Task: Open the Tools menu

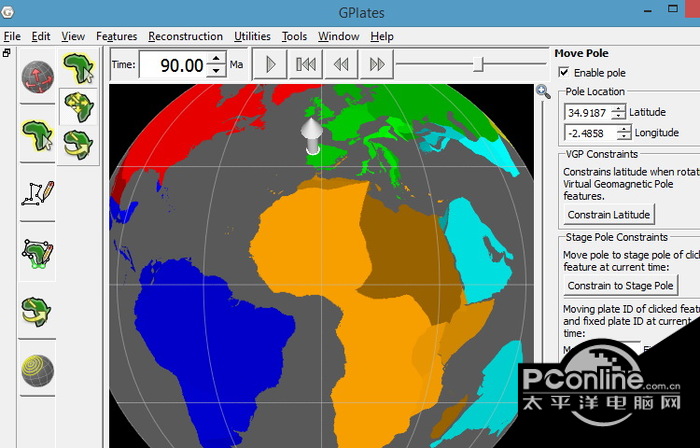Action: (294, 36)
